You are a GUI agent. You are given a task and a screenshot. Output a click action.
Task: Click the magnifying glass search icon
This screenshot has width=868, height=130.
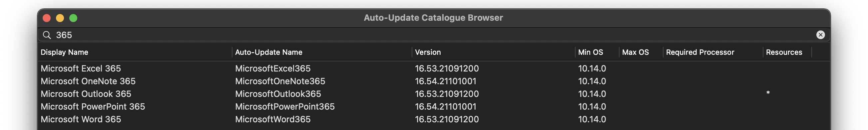[x=47, y=35]
